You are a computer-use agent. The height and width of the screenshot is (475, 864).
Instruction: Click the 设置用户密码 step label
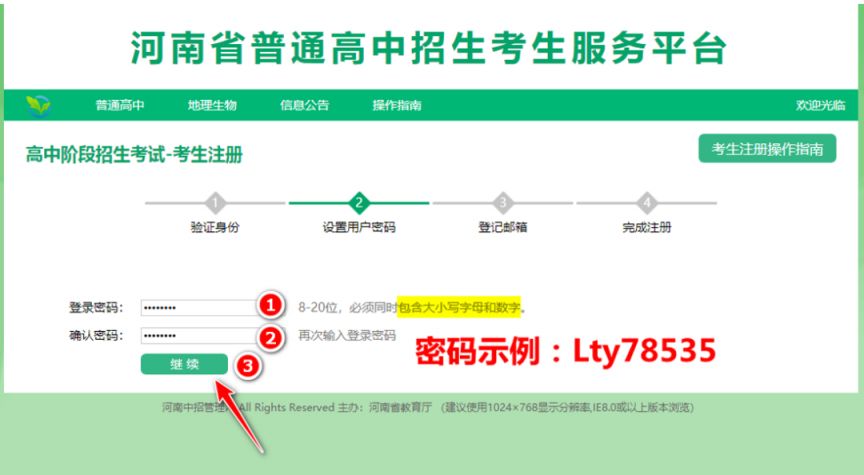(x=359, y=227)
